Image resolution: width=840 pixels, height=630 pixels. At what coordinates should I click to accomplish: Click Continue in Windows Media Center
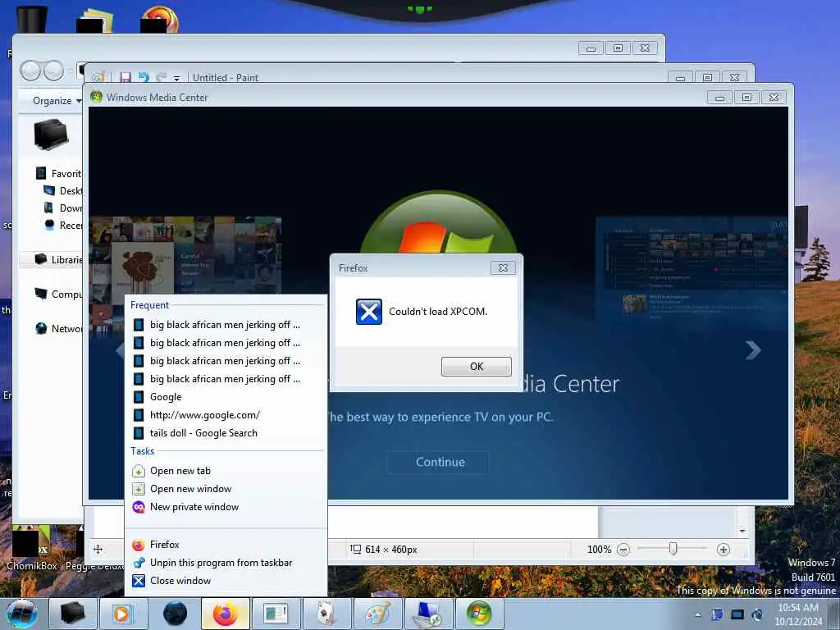(441, 463)
